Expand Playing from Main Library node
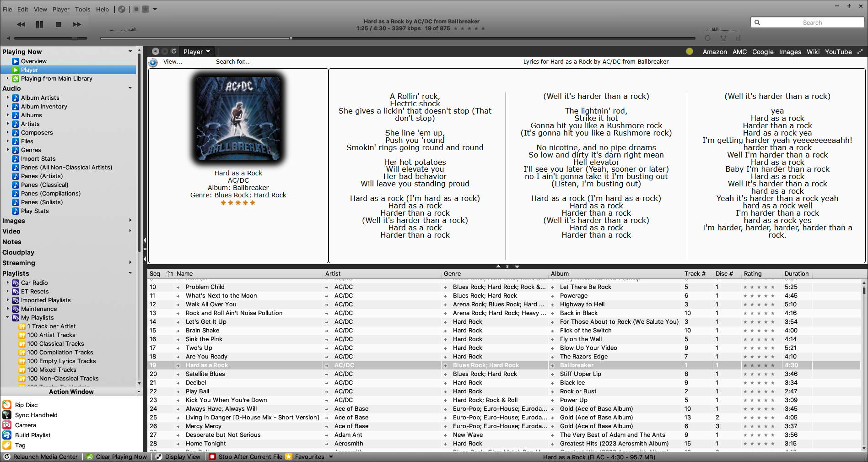 pos(7,78)
